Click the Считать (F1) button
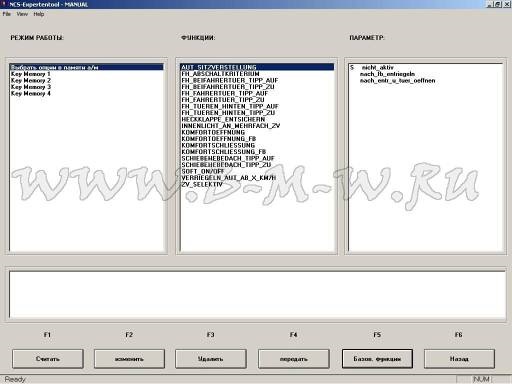512x384 pixels. click(x=48, y=359)
